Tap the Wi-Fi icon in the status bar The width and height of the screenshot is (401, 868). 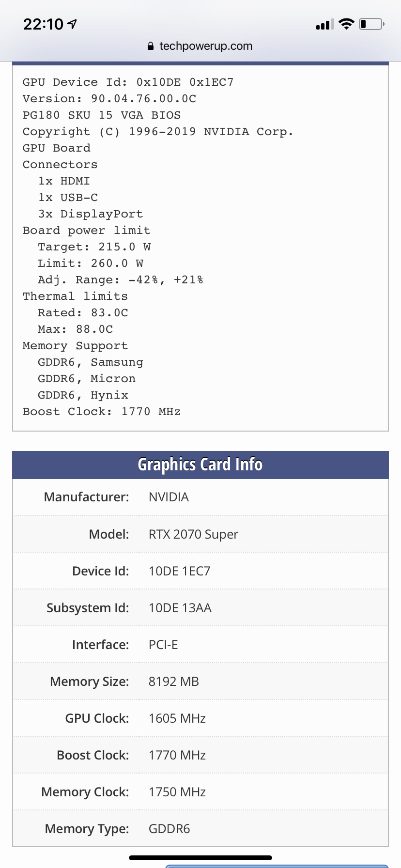click(x=346, y=23)
